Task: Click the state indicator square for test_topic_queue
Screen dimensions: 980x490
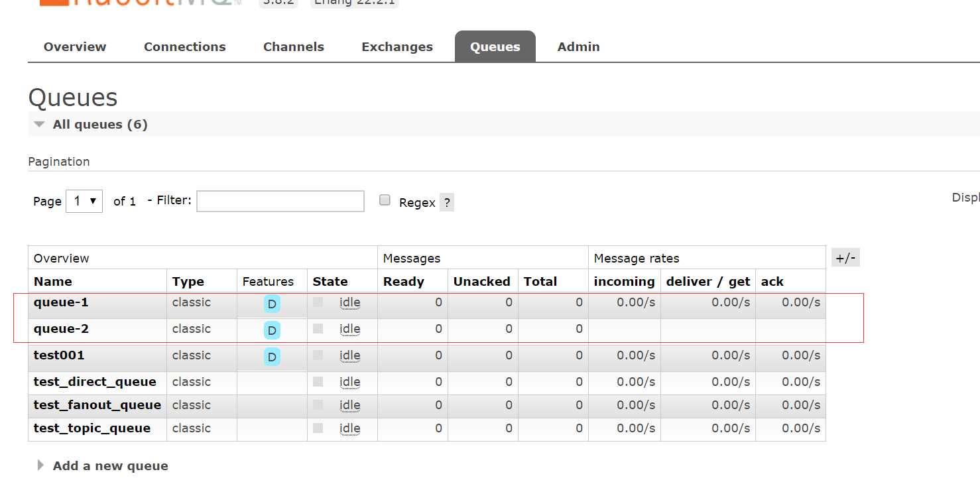Action: point(318,428)
